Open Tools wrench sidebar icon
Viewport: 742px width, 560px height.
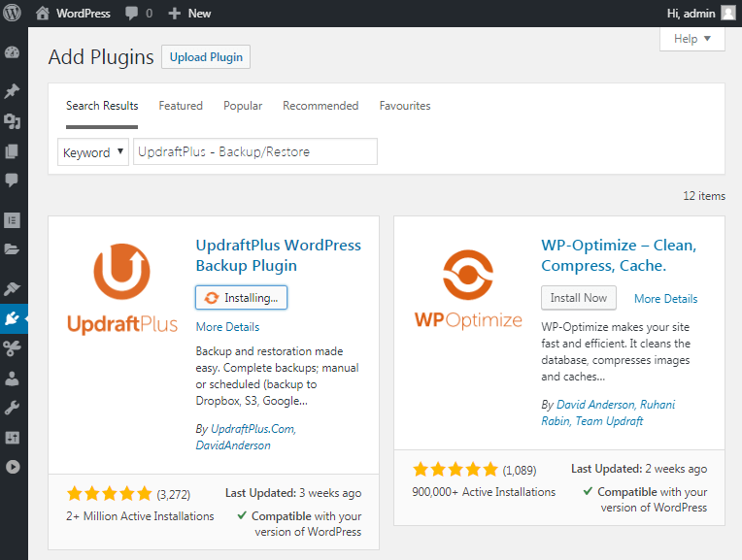point(12,408)
